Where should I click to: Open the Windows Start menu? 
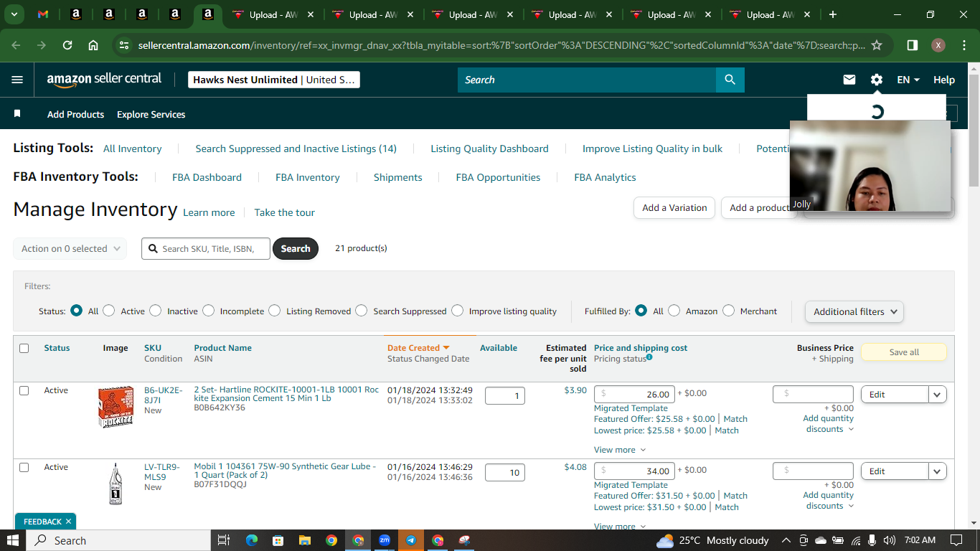[x=14, y=540]
